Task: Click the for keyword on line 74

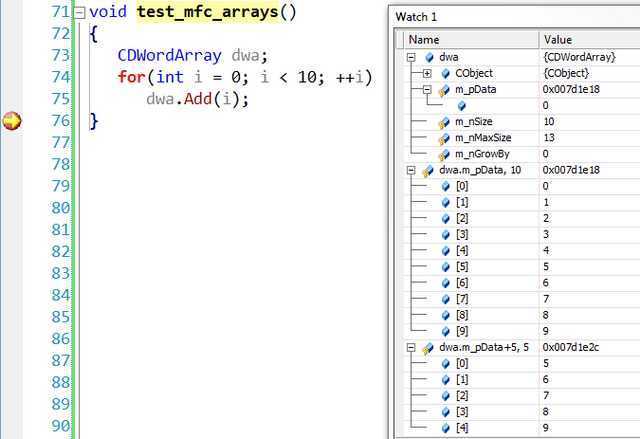Action: pyautogui.click(x=131, y=77)
